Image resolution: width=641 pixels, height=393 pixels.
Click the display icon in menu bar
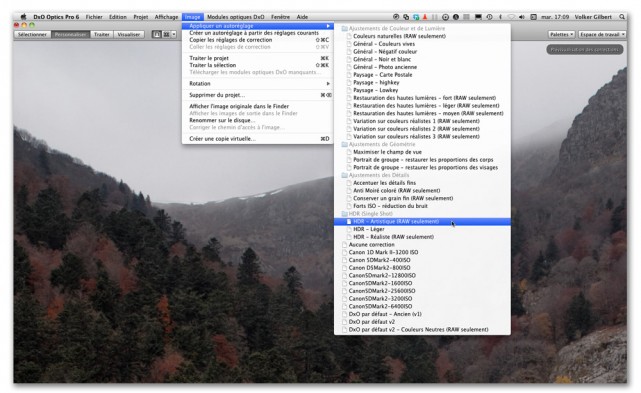478,17
